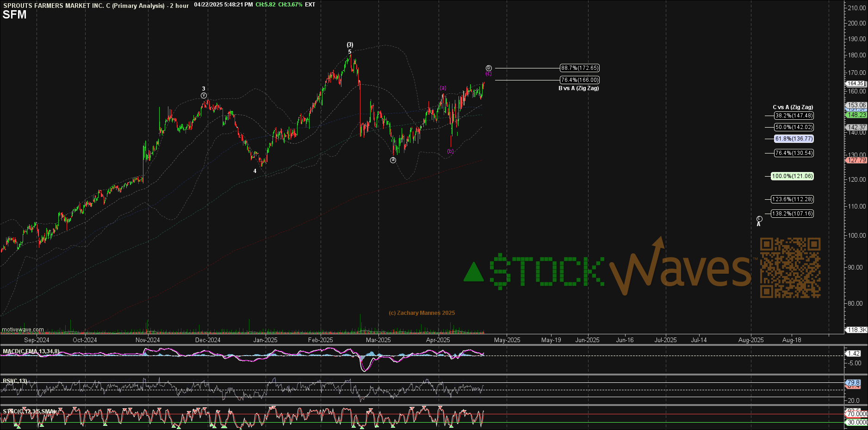The width and height of the screenshot is (868, 430).
Task: Select the 76.4%(166.00) Fibonacci label
Action: pyautogui.click(x=580, y=80)
